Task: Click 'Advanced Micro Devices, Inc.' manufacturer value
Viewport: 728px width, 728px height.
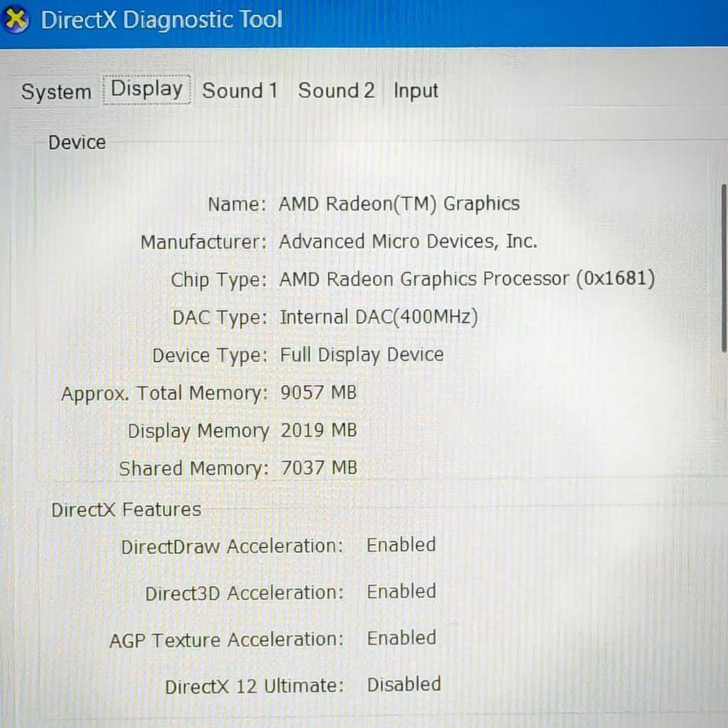Action: (407, 242)
